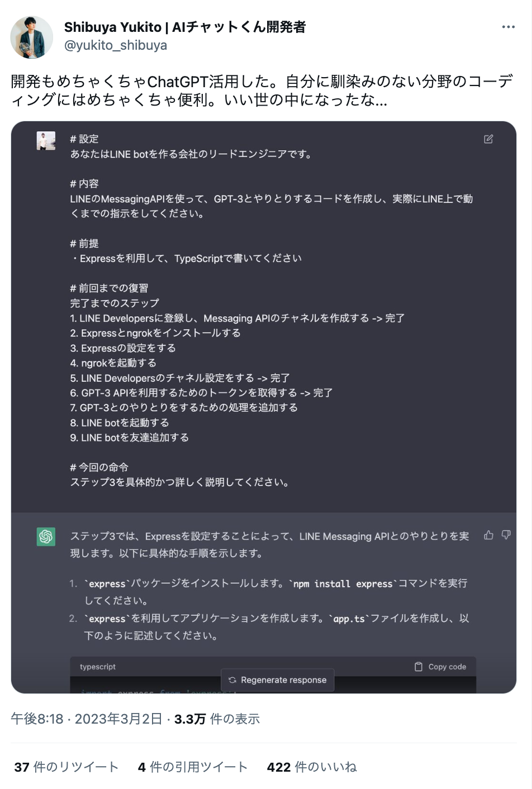Open the embedded ChatGPT conversation screenshot
Image resolution: width=532 pixels, height=789 pixels.
point(266,391)
